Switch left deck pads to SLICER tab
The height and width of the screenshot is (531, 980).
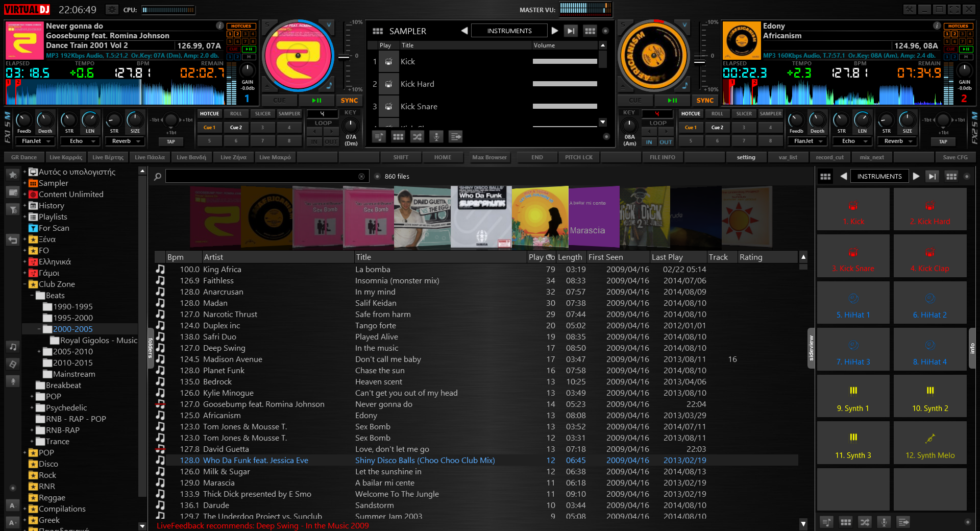tap(262, 114)
